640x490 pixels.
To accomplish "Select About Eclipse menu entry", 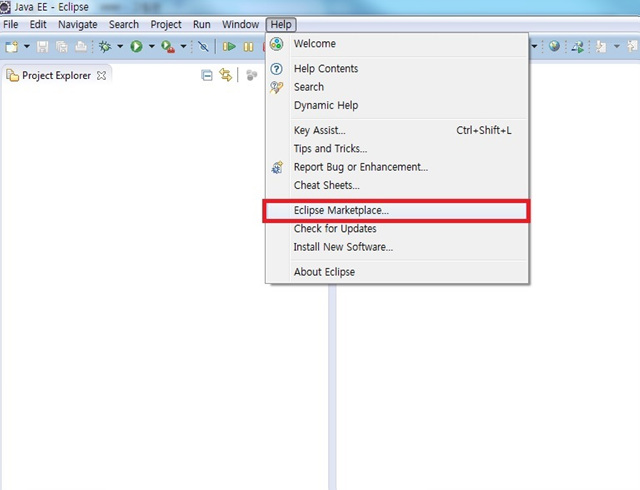I will point(397,272).
